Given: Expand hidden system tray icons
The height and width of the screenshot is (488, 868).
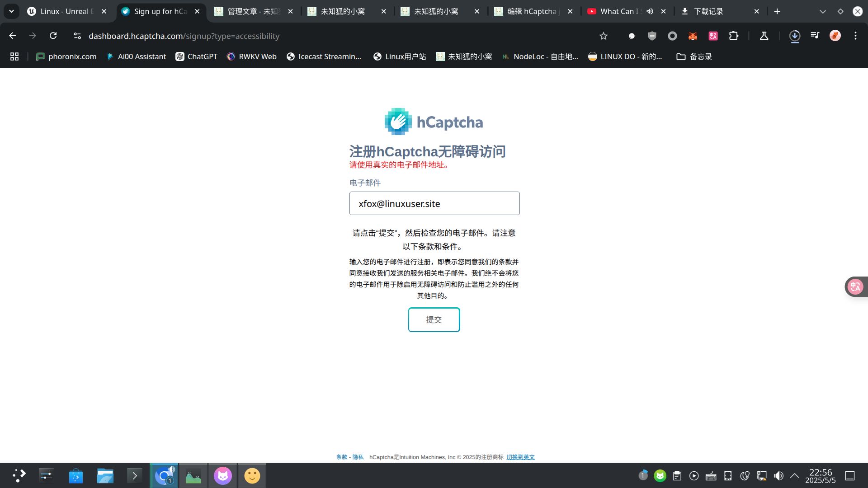Looking at the screenshot, I should coord(794,476).
